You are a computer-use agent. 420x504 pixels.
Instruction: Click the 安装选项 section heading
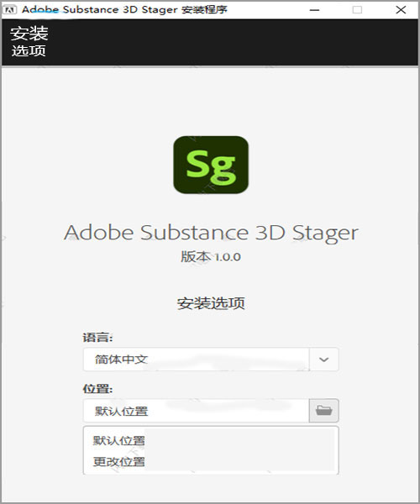pyautogui.click(x=211, y=303)
